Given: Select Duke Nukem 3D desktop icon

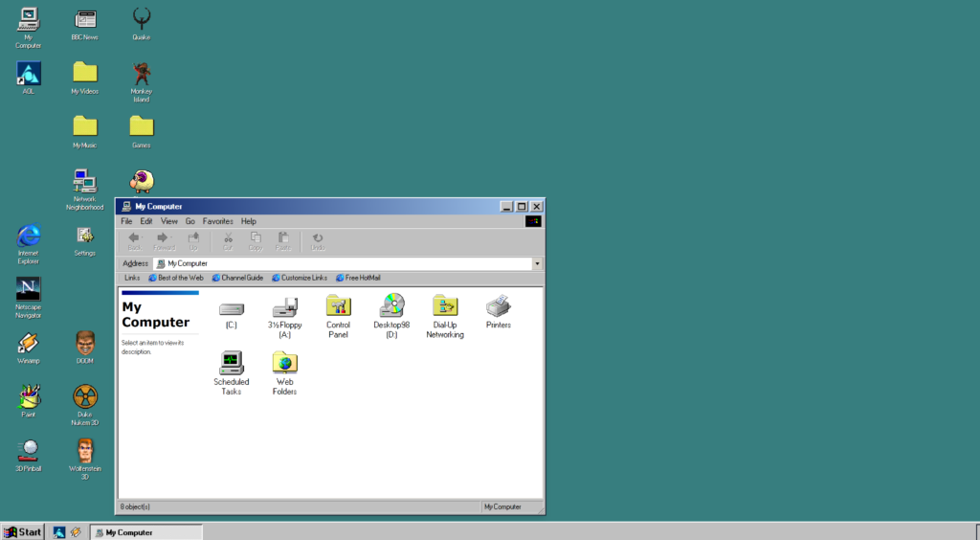Looking at the screenshot, I should pos(85,405).
